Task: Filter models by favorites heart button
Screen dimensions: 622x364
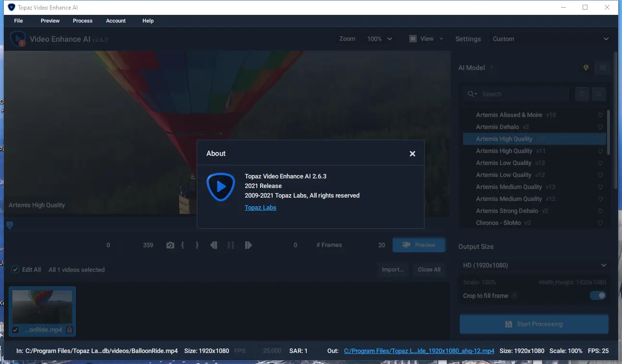Action: (x=582, y=94)
